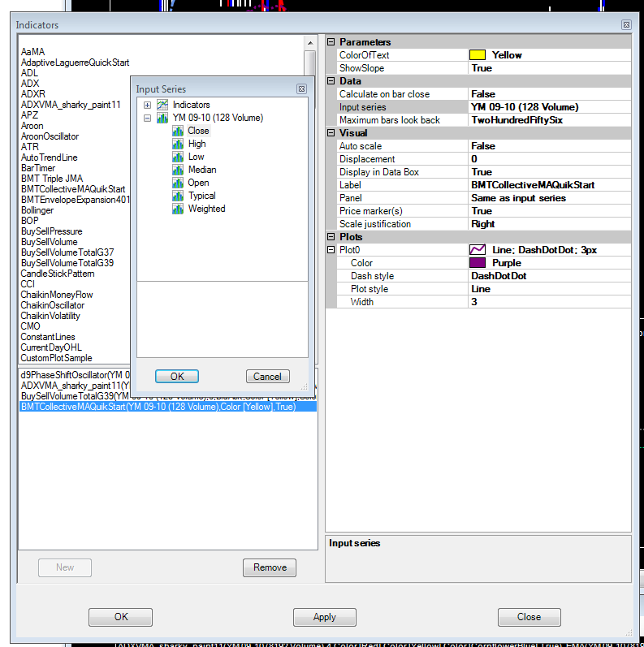Open the Scale justification Right value
644x647 pixels.
550,224
